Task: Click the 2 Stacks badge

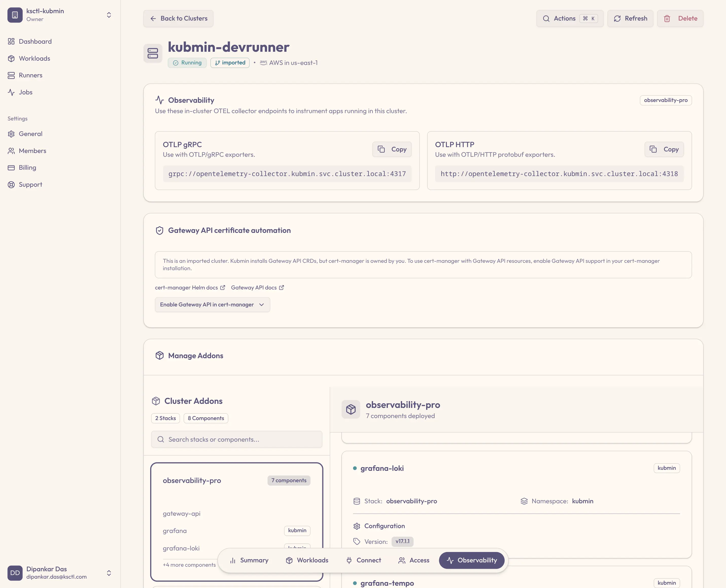Action: 166,418
